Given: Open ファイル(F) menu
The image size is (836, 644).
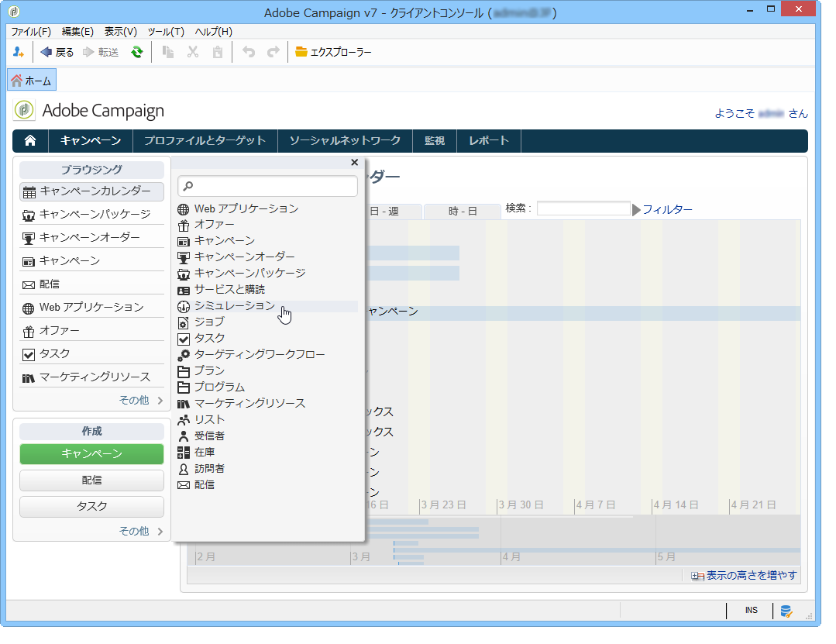Looking at the screenshot, I should [x=31, y=32].
